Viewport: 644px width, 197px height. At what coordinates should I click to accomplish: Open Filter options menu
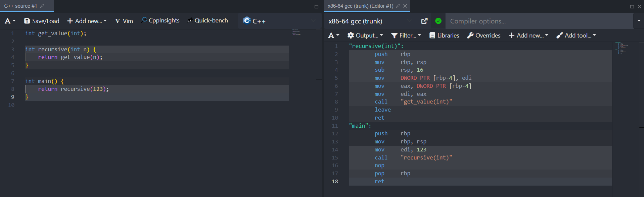click(x=406, y=36)
